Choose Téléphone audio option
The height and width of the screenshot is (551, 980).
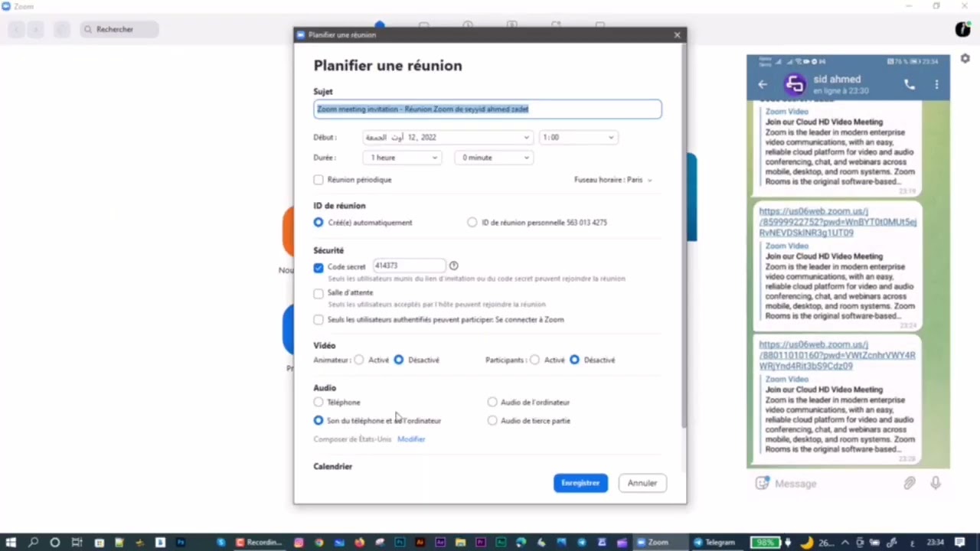(318, 402)
